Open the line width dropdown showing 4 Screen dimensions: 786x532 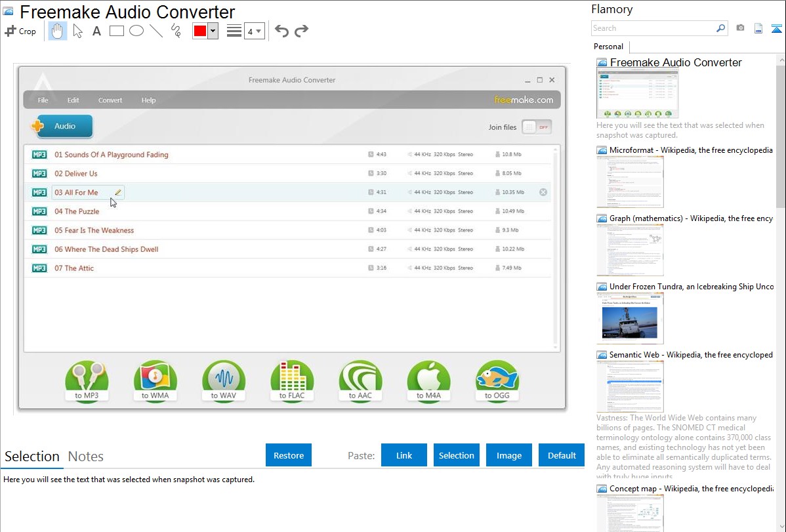coord(254,31)
